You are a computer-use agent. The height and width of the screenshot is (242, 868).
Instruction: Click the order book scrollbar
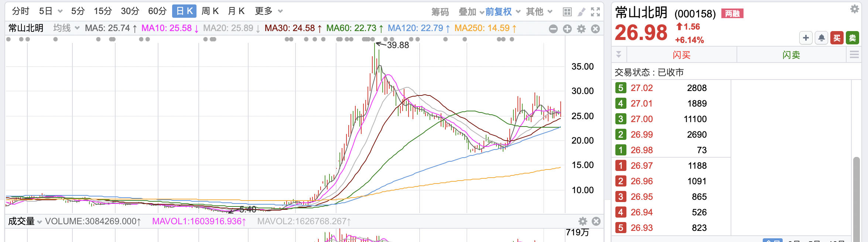(857, 200)
